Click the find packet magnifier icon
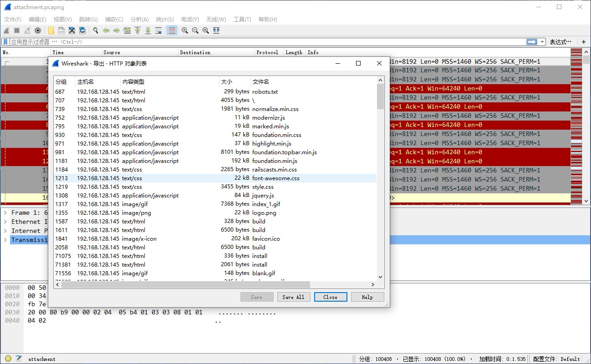Viewport: 591px width, 364px height. (96, 30)
